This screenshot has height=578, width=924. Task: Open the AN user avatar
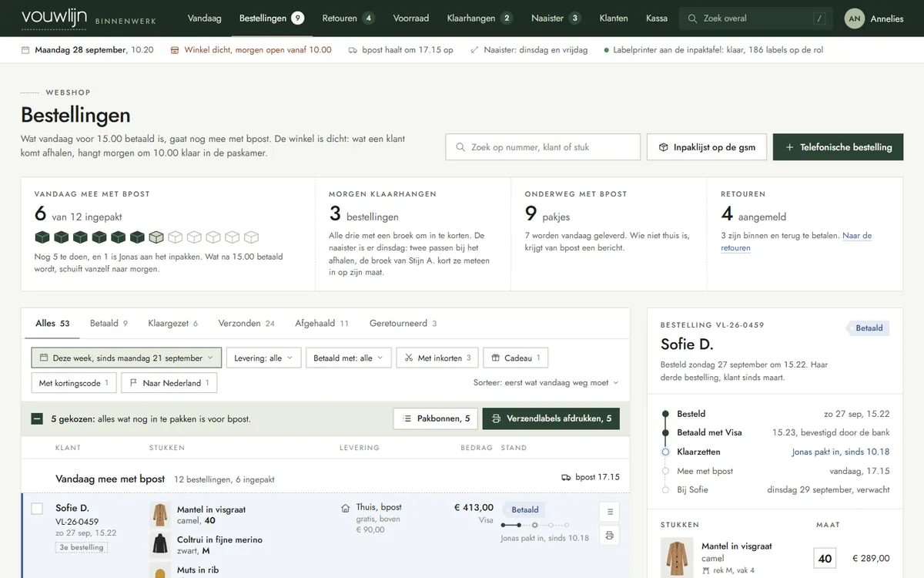pyautogui.click(x=854, y=18)
